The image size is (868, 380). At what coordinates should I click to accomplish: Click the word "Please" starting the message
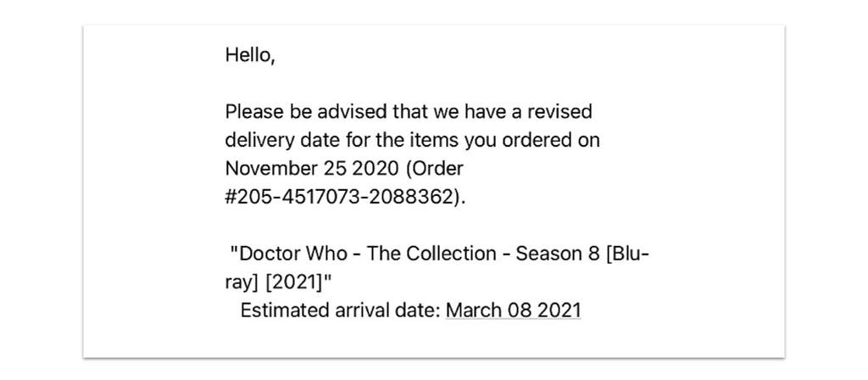tap(254, 111)
